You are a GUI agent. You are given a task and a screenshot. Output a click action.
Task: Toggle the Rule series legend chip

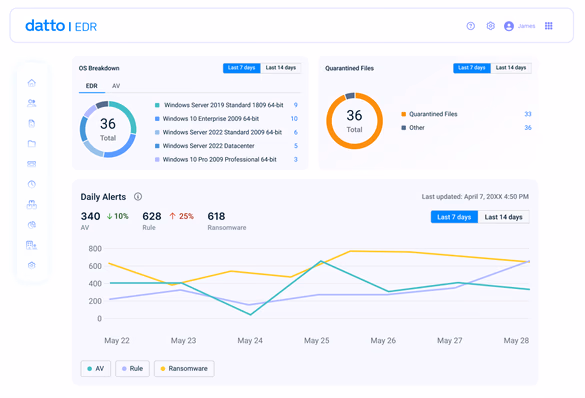click(132, 369)
